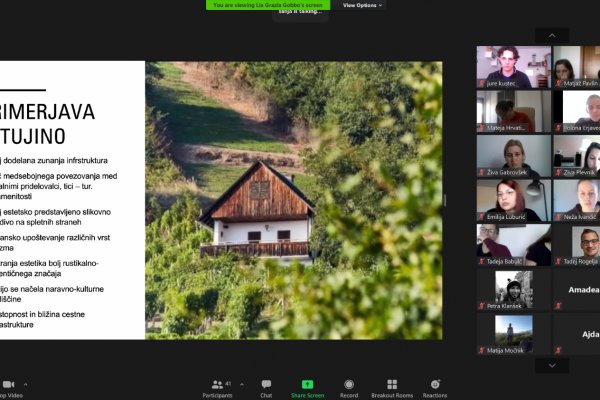600x400 pixels.
Task: Open the Reactions menu
Action: pyautogui.click(x=435, y=386)
